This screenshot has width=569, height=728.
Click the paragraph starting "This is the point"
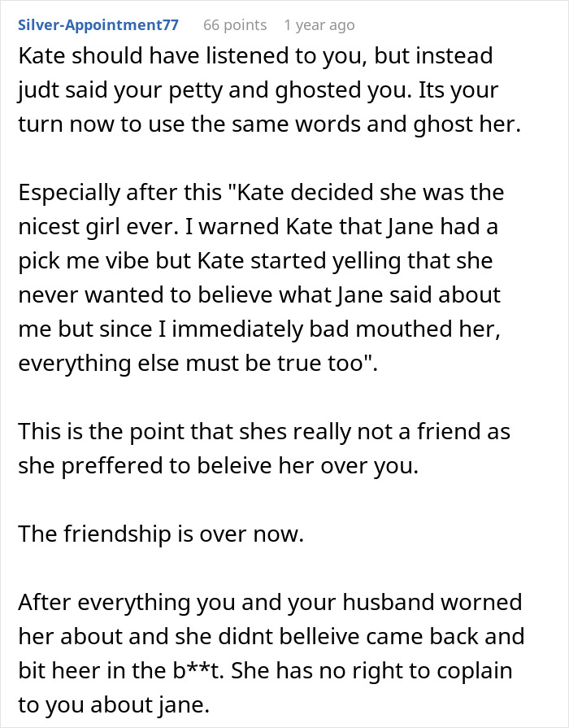tap(264, 447)
